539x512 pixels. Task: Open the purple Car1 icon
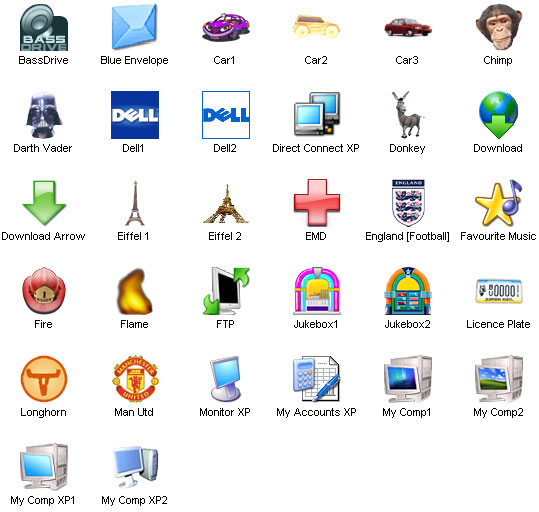tap(226, 27)
